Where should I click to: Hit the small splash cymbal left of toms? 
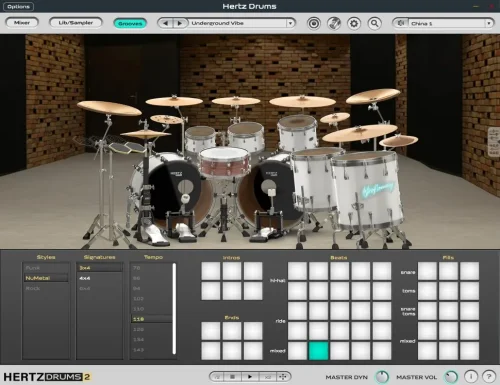point(166,119)
